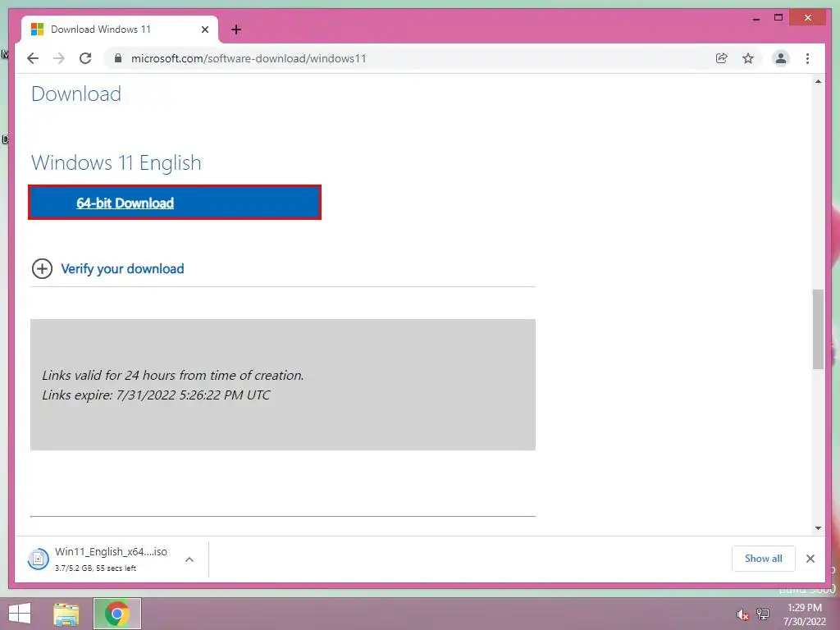
Task: Click the vertical scrollbar thumb
Action: (x=818, y=329)
